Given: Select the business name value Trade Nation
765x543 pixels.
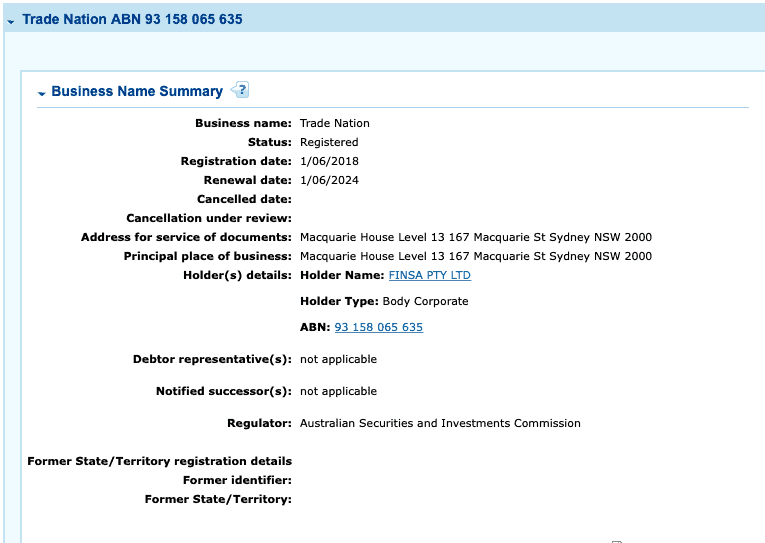Looking at the screenshot, I should [334, 123].
